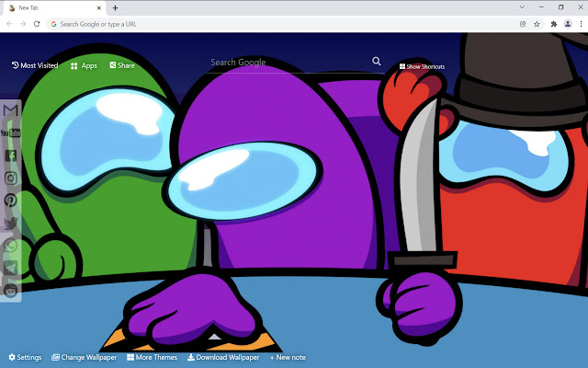
Task: Open a new tab with plus button
Action: tap(115, 7)
